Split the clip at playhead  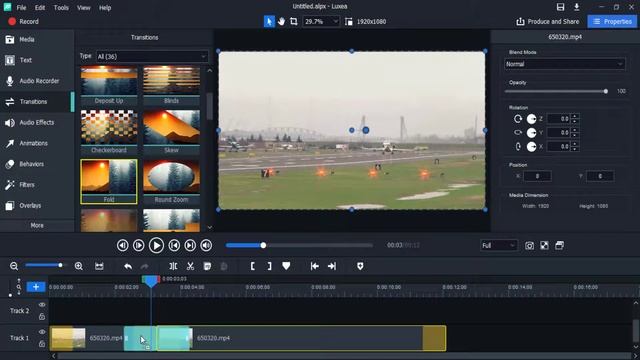click(x=173, y=266)
